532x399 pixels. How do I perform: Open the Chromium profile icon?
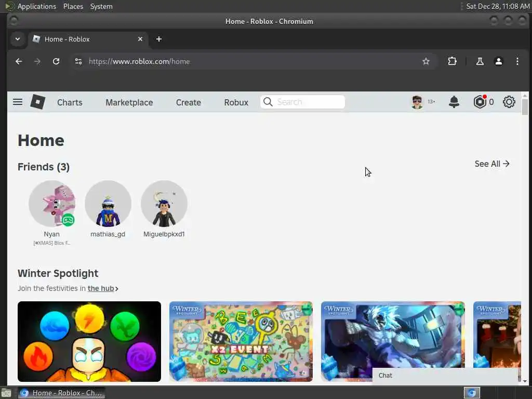(498, 61)
